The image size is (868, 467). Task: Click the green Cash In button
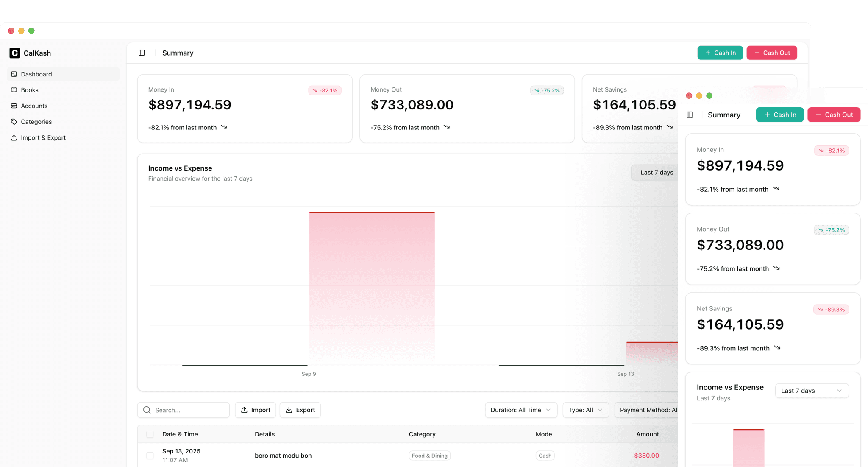[x=720, y=53]
